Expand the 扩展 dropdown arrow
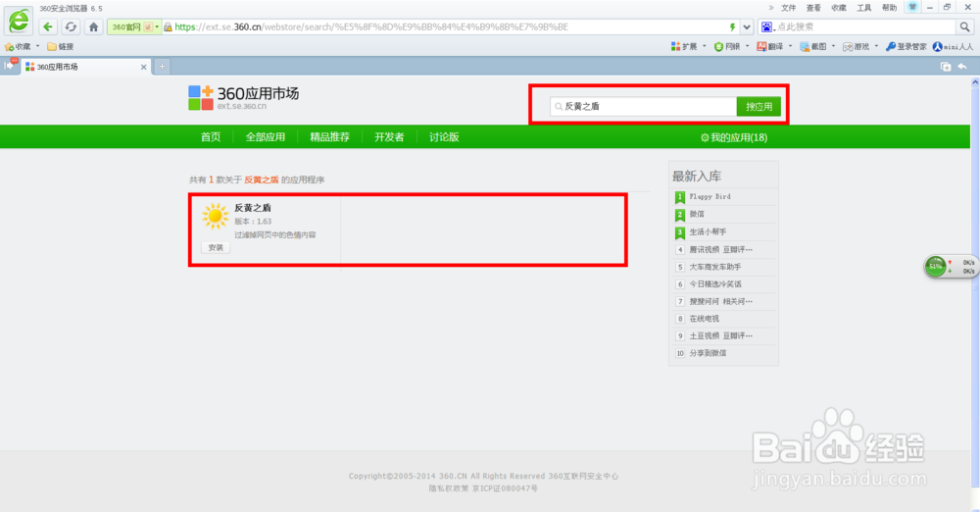 (x=705, y=46)
